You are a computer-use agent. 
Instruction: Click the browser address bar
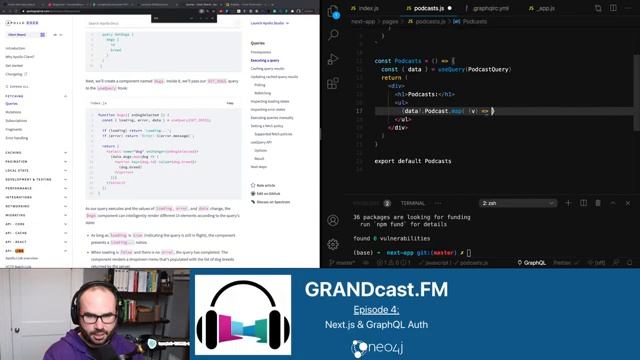110,11
